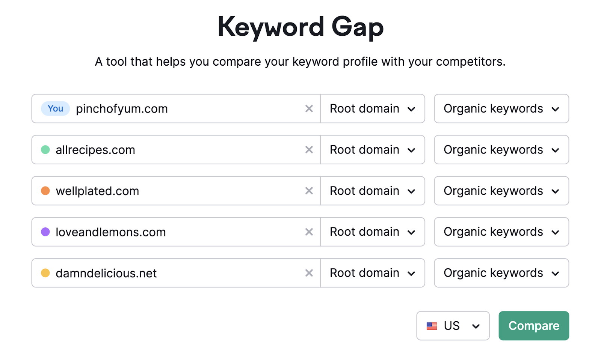
Task: Open Organic keywords dropdown for allrecipes.com
Action: tap(501, 150)
